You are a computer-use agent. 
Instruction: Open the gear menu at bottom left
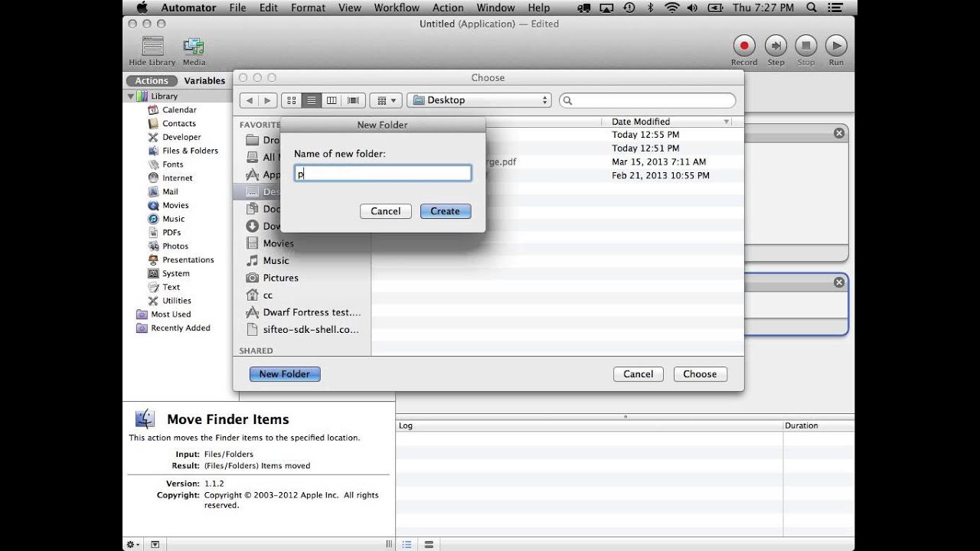coord(133,544)
